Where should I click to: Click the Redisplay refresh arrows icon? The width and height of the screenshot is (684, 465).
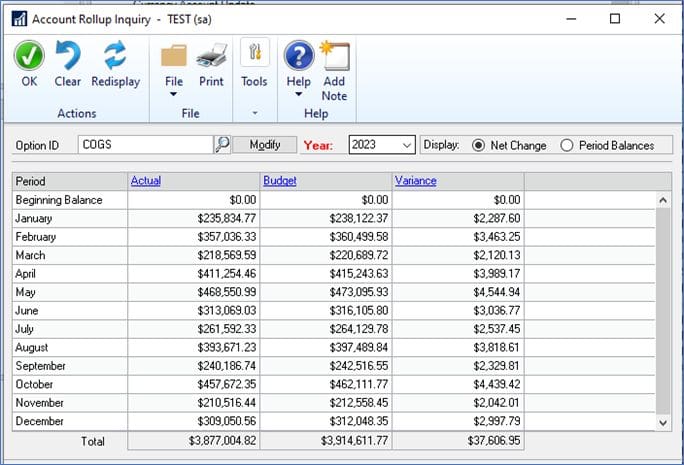pos(115,55)
